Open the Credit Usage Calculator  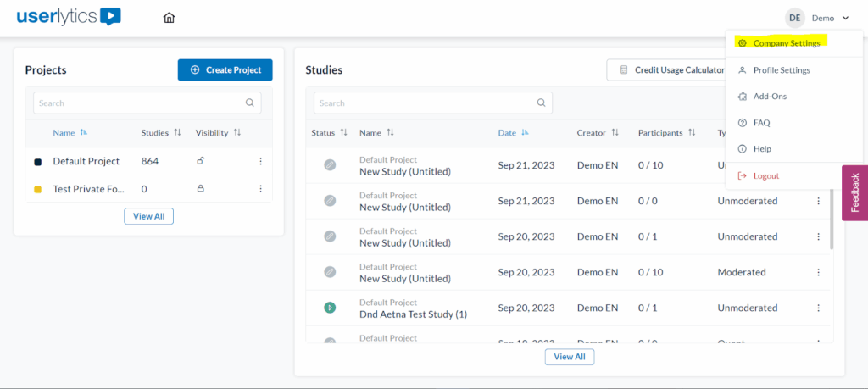coord(671,70)
